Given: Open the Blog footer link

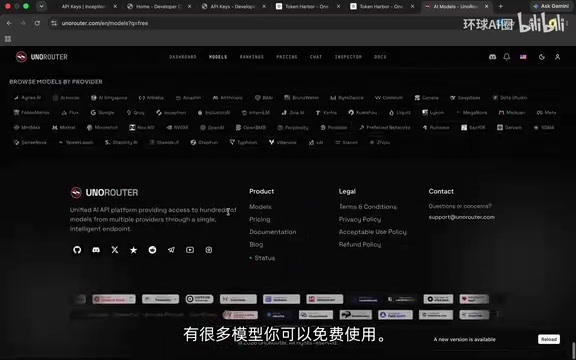Looking at the screenshot, I should tap(256, 244).
